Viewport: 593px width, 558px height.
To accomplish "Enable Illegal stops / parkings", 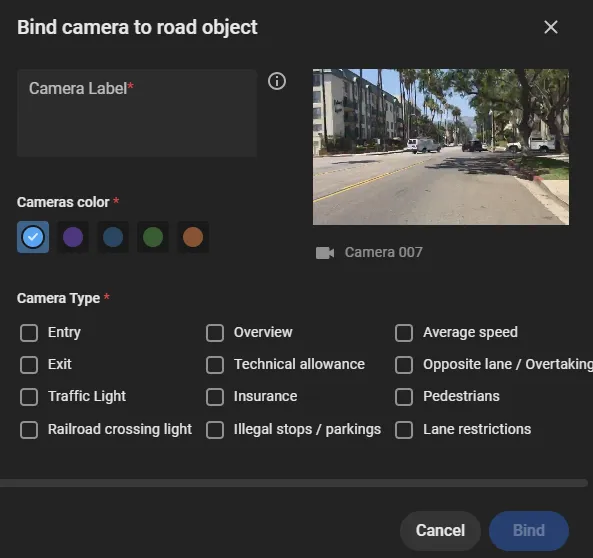I will 215,430.
